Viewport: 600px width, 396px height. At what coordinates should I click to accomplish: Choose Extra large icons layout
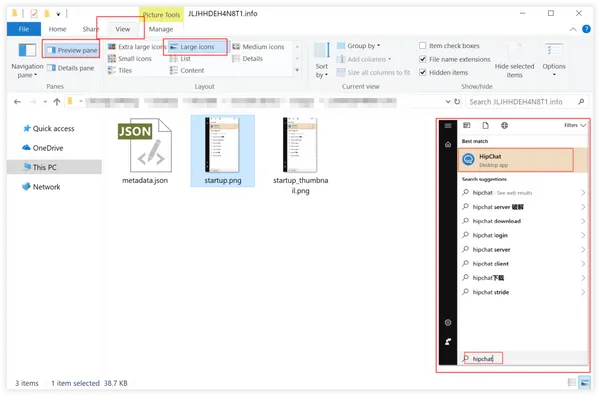(137, 47)
